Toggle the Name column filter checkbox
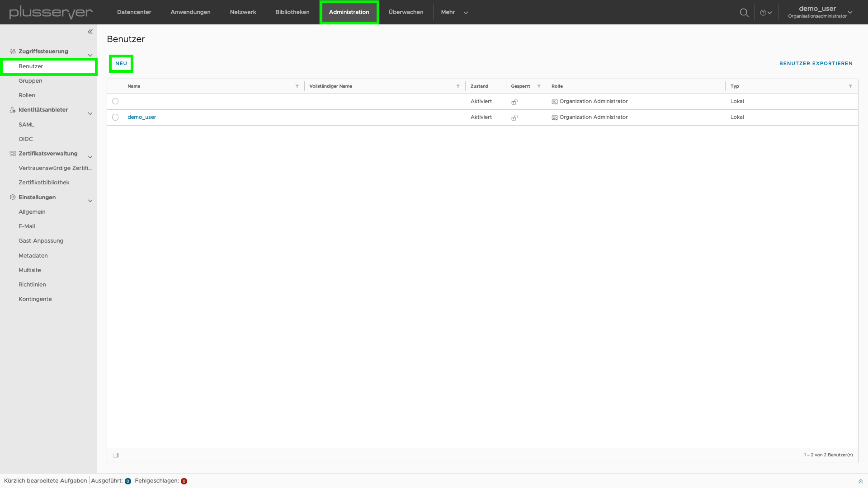The height and width of the screenshot is (488, 868). pyautogui.click(x=297, y=86)
